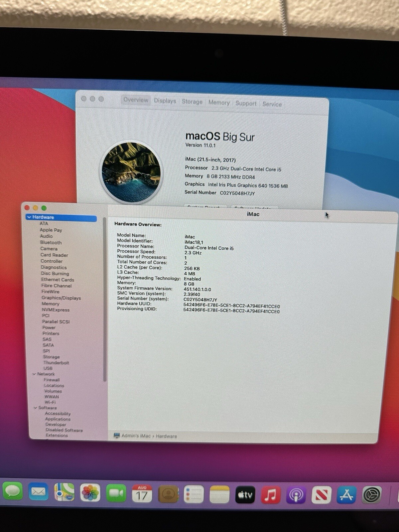Select Accessibility under Software
The height and width of the screenshot is (532, 399).
pos(58,413)
